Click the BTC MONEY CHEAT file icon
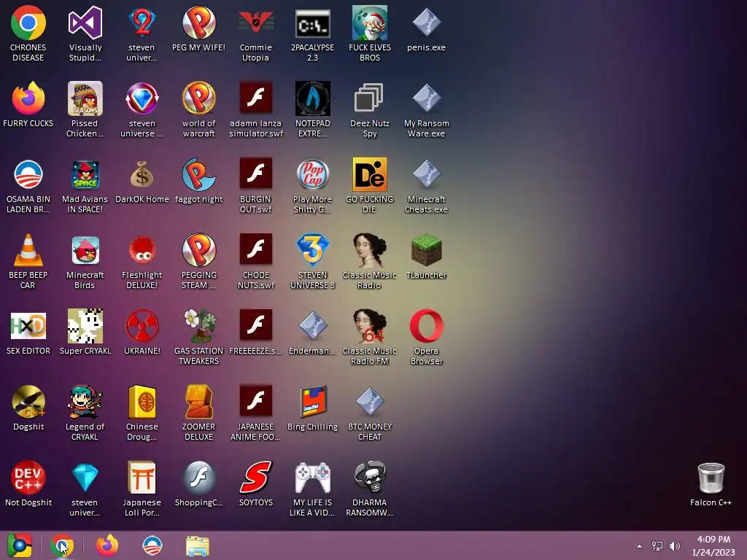The width and height of the screenshot is (747, 560). pos(369,402)
